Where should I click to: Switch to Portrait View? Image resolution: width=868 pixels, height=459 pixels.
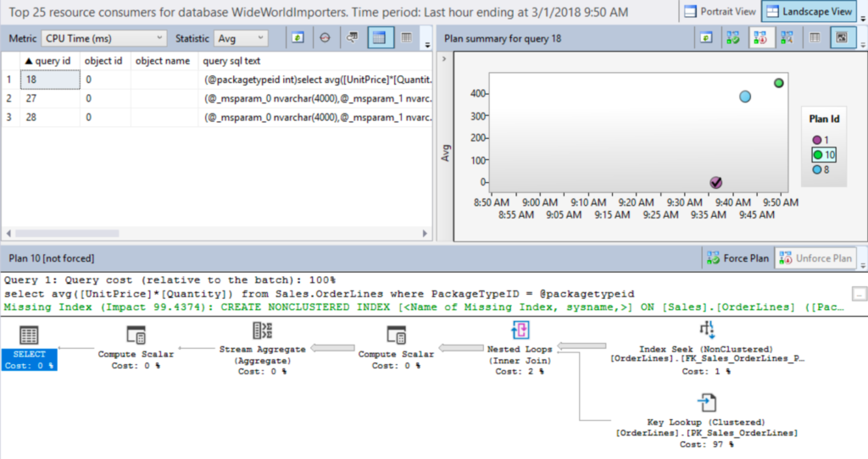pos(720,12)
